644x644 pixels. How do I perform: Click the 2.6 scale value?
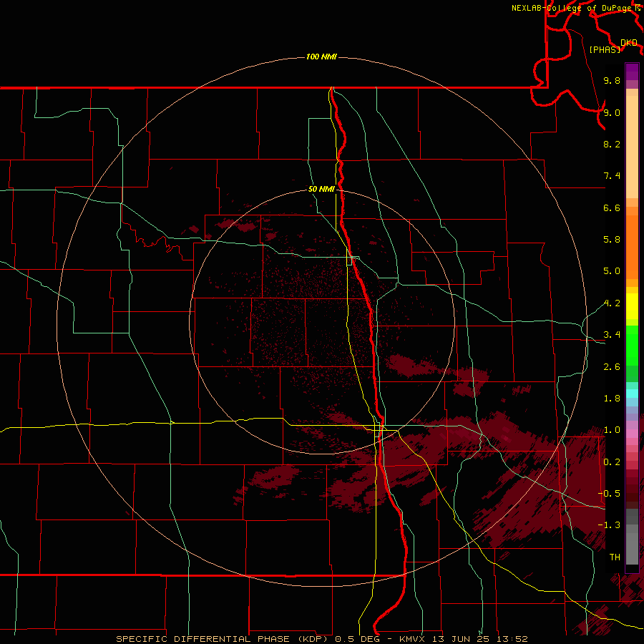(x=612, y=367)
